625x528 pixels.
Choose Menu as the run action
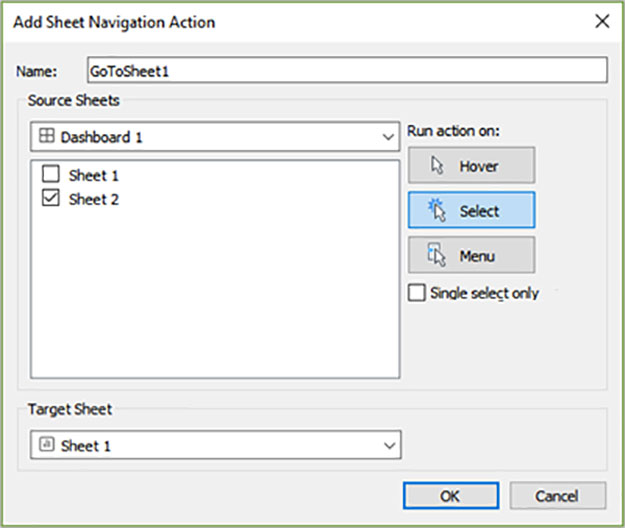pos(471,255)
